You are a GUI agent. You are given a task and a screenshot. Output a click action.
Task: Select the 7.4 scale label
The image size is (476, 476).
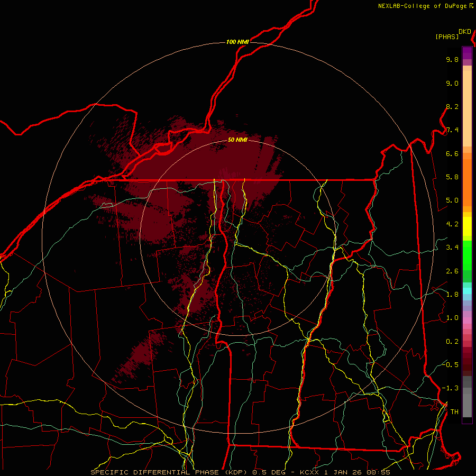click(x=452, y=130)
